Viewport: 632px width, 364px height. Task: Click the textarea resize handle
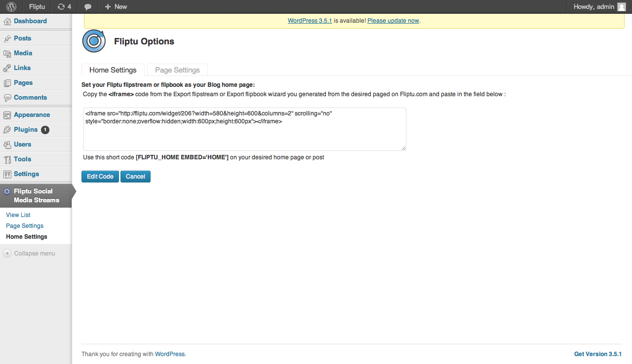tap(403, 147)
